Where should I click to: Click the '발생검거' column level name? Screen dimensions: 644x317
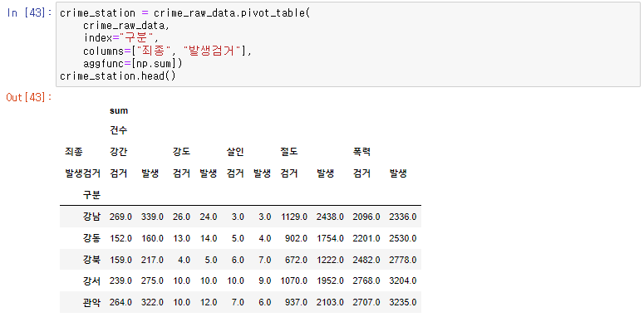coord(82,173)
